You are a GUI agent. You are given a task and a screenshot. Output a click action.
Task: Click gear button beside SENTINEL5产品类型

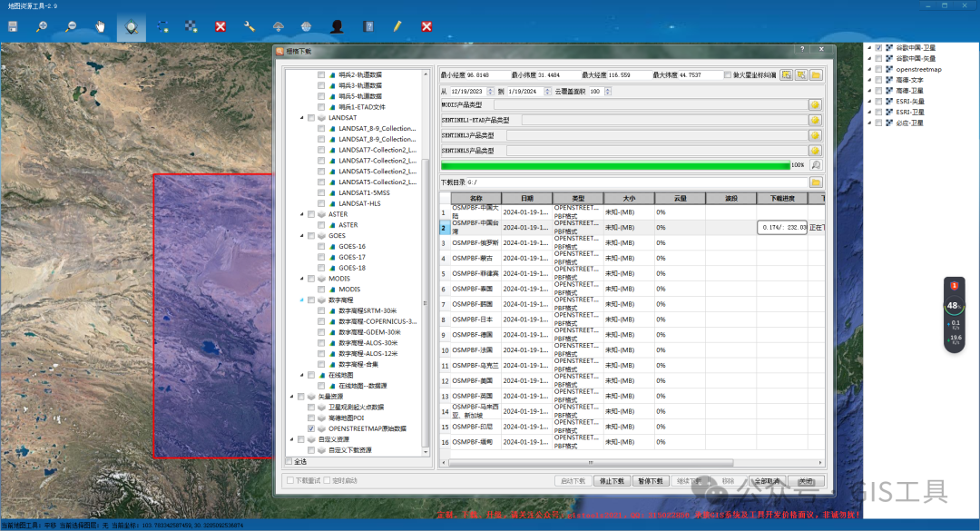pyautogui.click(x=815, y=151)
